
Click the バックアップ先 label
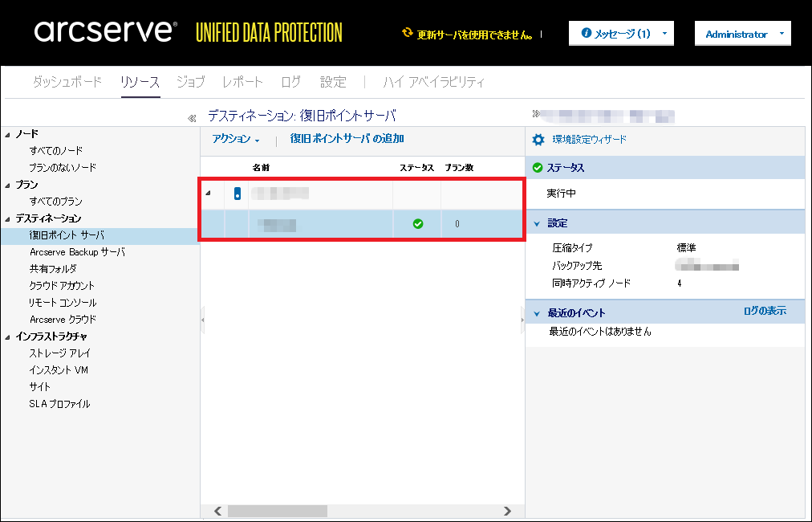click(578, 266)
